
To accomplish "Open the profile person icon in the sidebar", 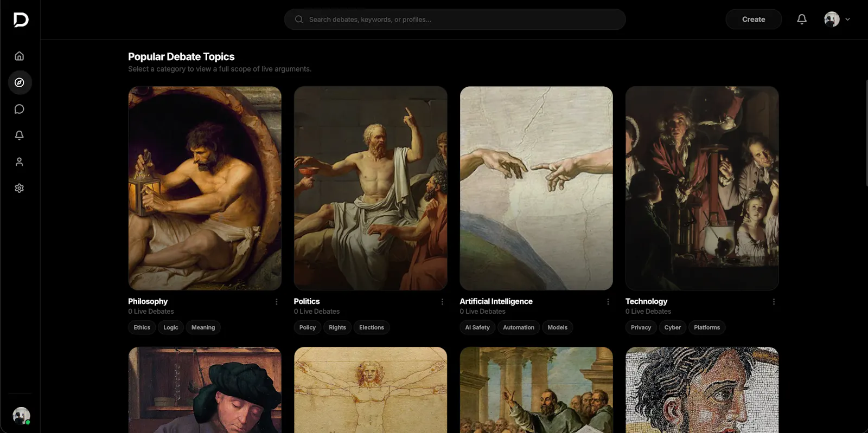I will (20, 161).
